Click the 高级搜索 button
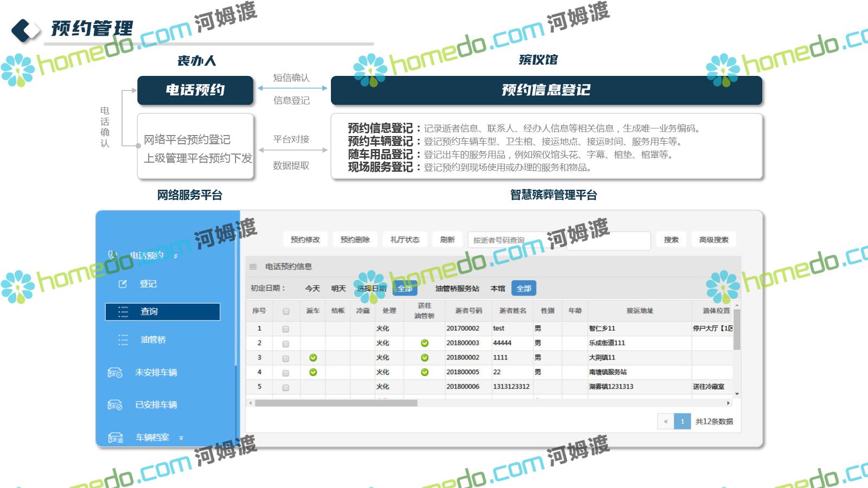The width and height of the screenshot is (868, 488). (714, 240)
